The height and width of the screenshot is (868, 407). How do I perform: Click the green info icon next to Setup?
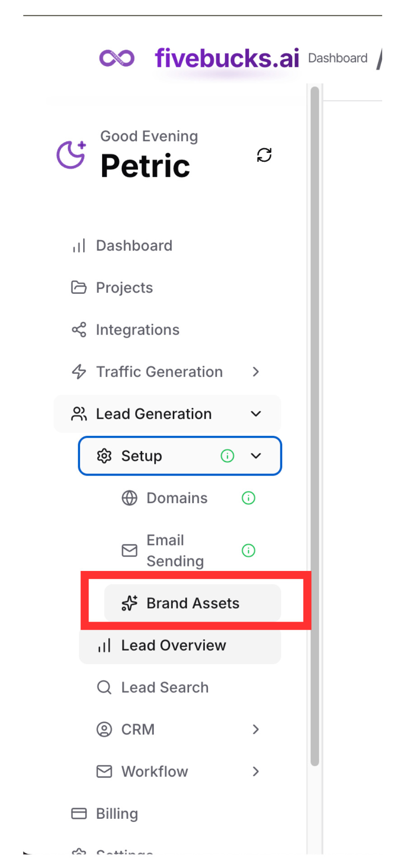coord(227,456)
